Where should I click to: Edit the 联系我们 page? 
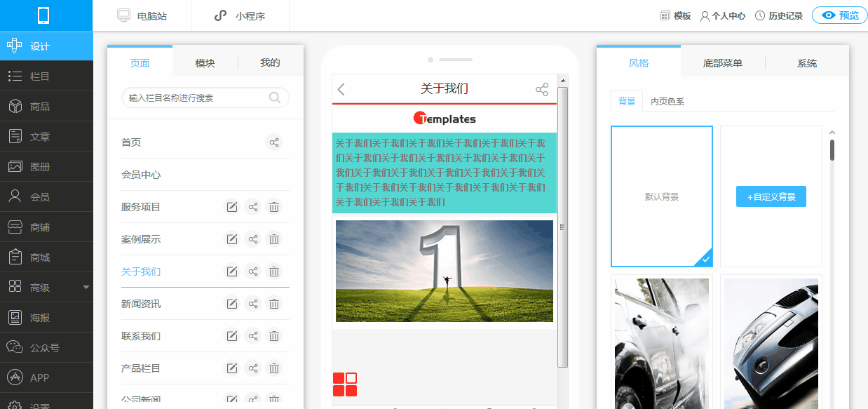click(x=231, y=336)
